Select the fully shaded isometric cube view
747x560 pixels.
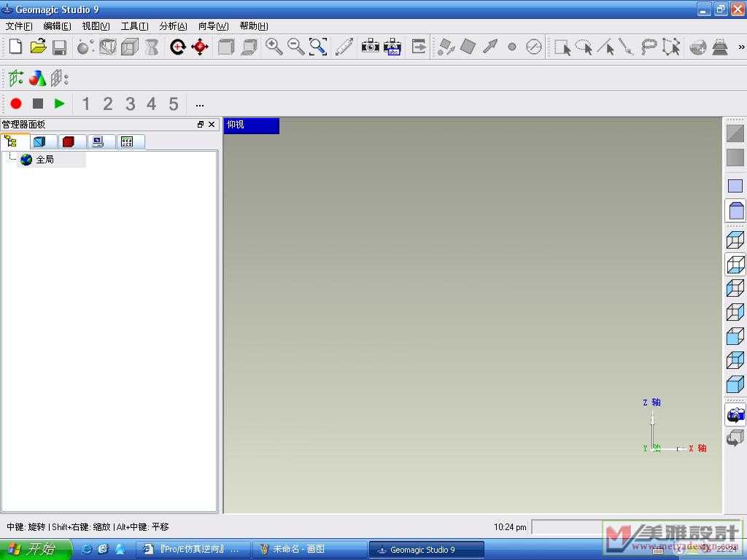point(735,384)
